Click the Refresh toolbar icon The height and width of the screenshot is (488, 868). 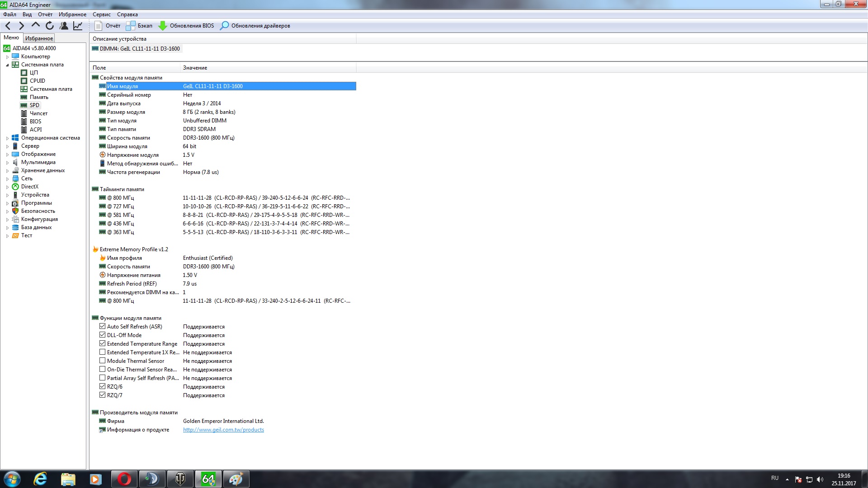(50, 26)
